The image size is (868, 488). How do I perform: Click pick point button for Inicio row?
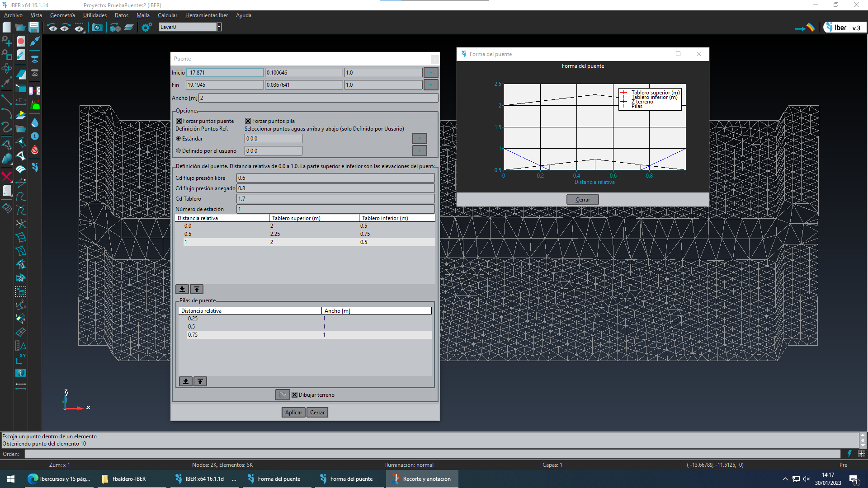pyautogui.click(x=431, y=73)
